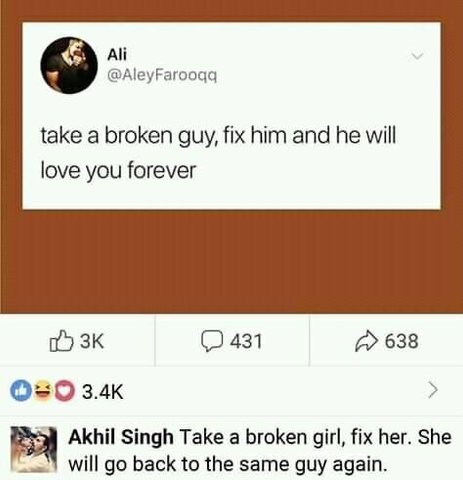Click the blue Like reaction emoji

click(x=21, y=391)
